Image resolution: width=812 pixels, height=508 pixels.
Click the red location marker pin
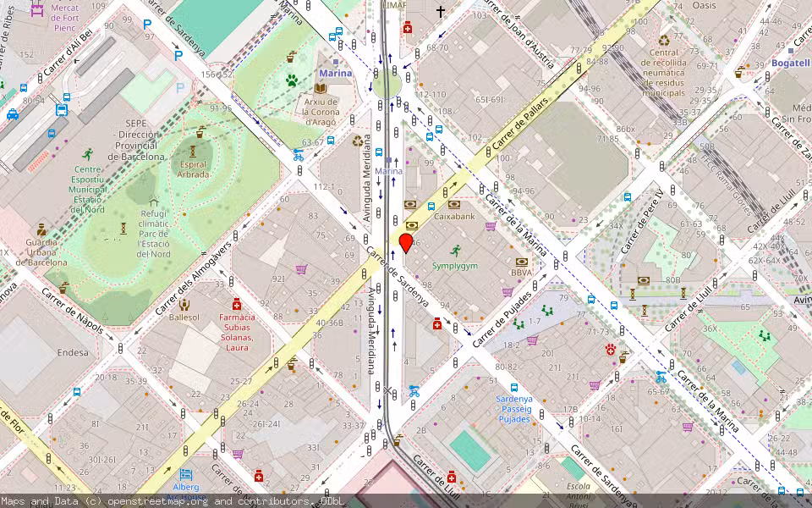coord(406,243)
